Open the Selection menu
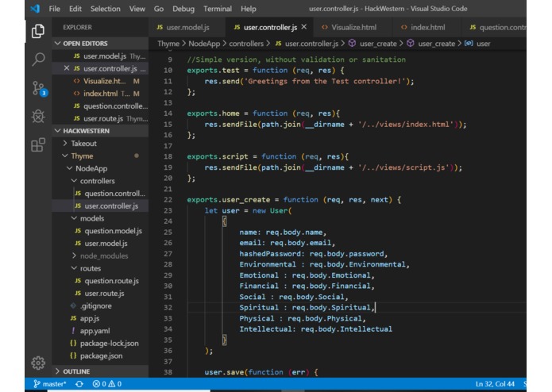This screenshot has height=392, width=552. tap(105, 9)
